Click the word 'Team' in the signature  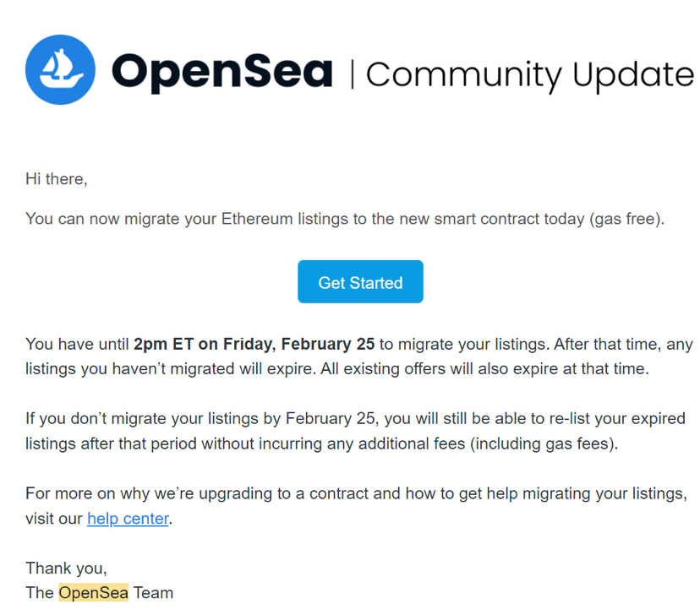(x=153, y=593)
